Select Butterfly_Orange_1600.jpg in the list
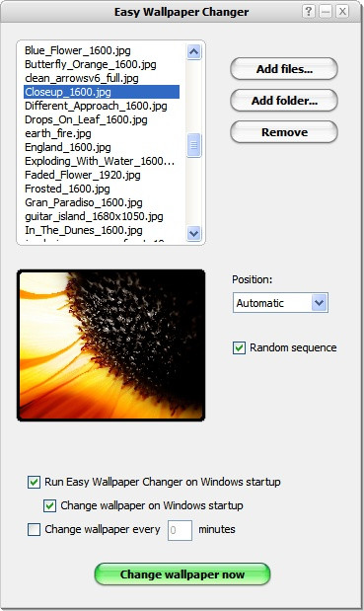 pos(102,64)
